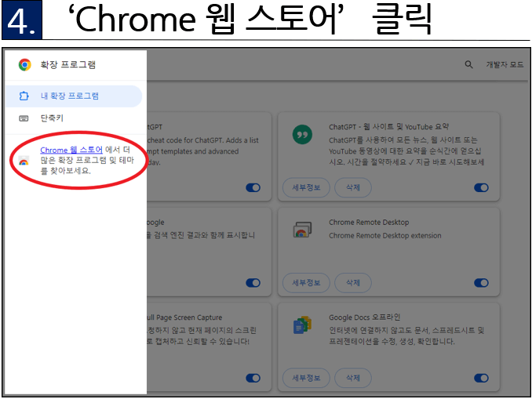Click 삭제 for ChatGPT 웹 사이트 요약
The height and width of the screenshot is (399, 532).
pyautogui.click(x=353, y=187)
